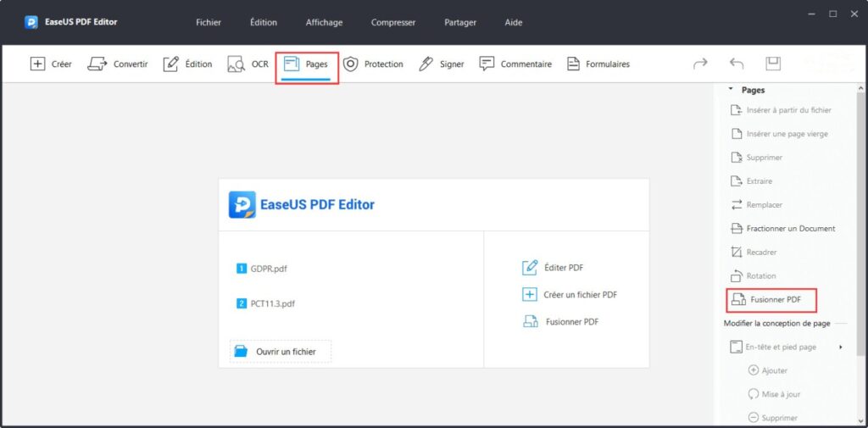868x428 pixels.
Task: Click Recadrer in Pages panel
Action: tap(754, 252)
